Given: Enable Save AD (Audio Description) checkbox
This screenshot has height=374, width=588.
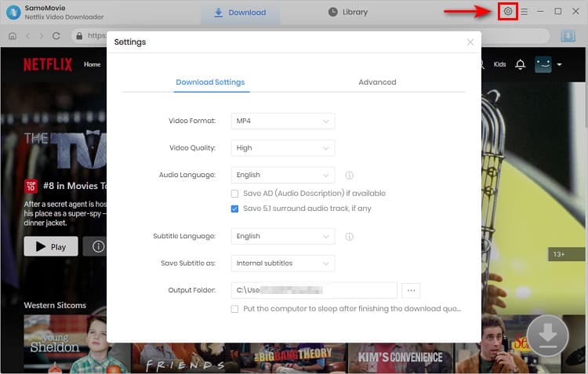Looking at the screenshot, I should tap(235, 194).
